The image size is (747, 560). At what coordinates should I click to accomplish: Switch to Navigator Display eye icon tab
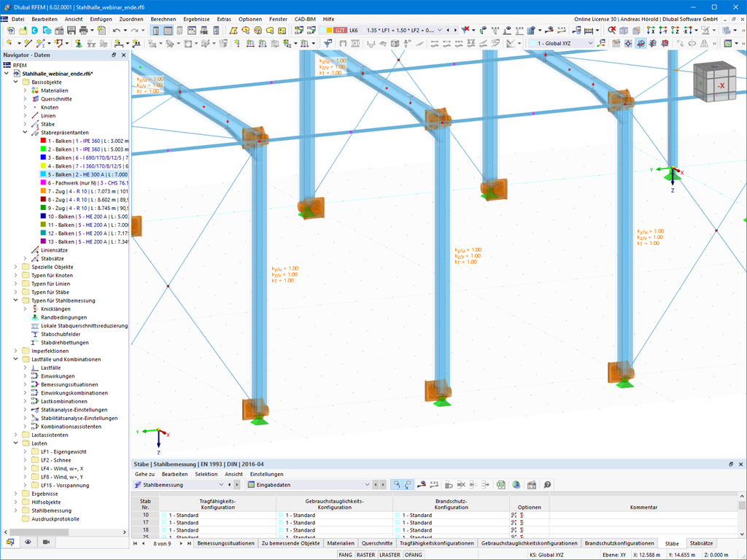[28, 542]
